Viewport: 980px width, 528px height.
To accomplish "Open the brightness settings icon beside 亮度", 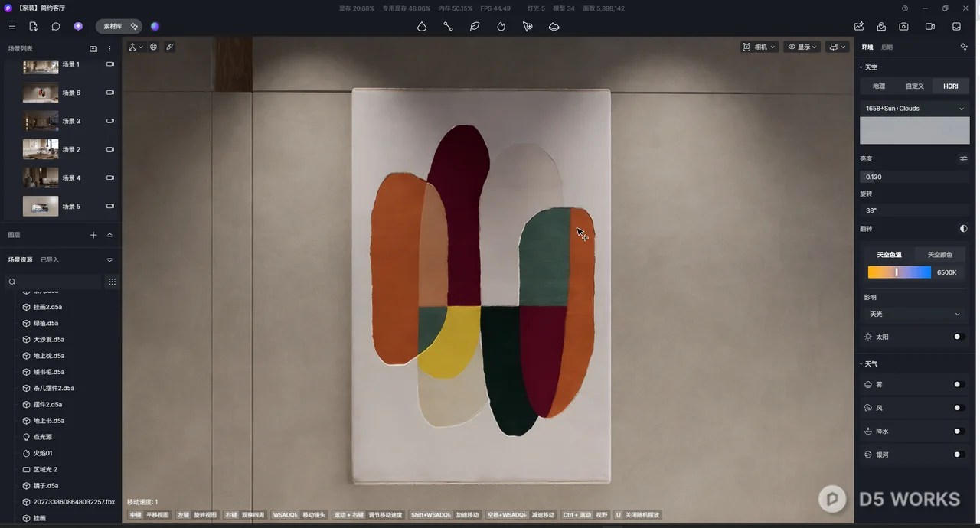I will pos(963,158).
